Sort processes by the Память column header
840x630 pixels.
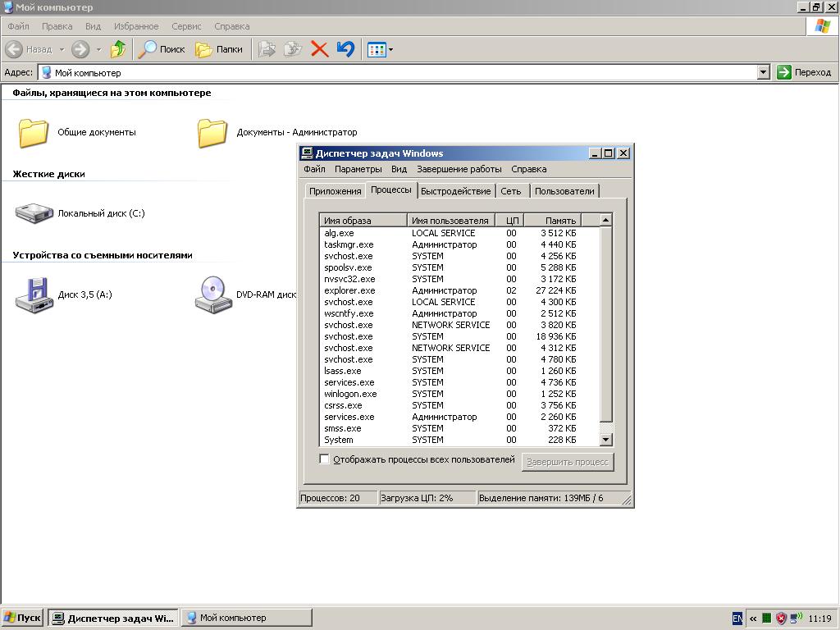pyautogui.click(x=552, y=220)
